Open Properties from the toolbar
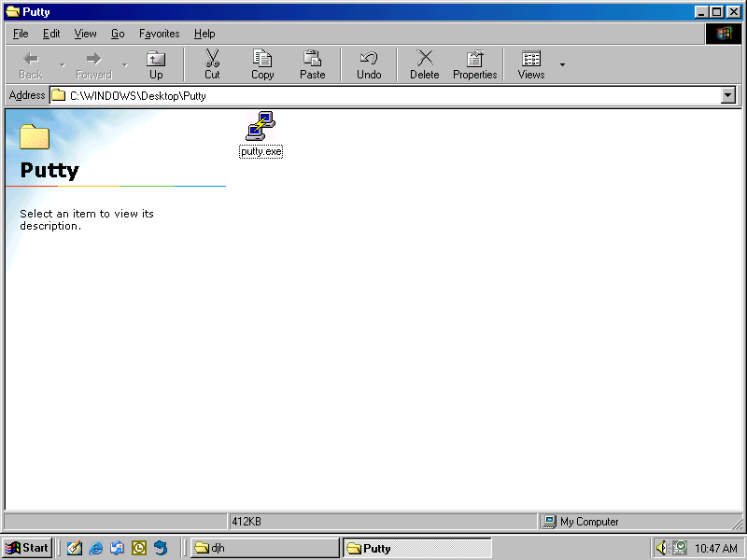 click(474, 64)
